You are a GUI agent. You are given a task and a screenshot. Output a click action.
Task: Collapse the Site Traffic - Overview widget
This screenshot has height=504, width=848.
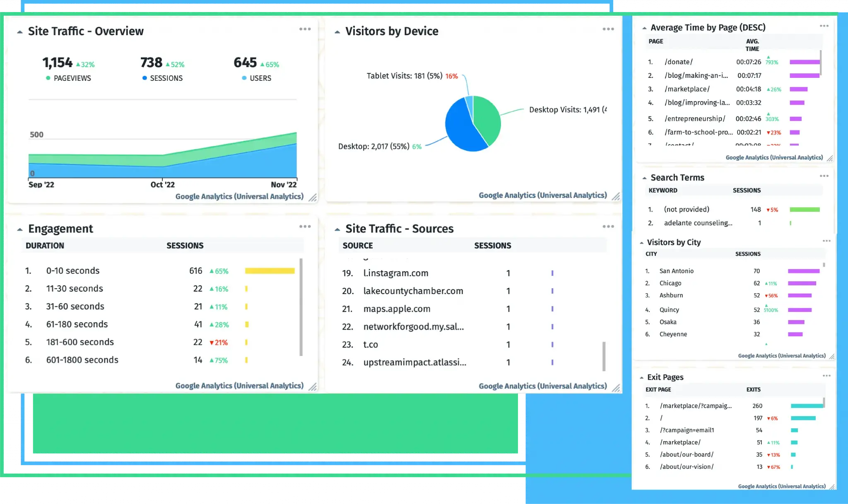coord(20,32)
